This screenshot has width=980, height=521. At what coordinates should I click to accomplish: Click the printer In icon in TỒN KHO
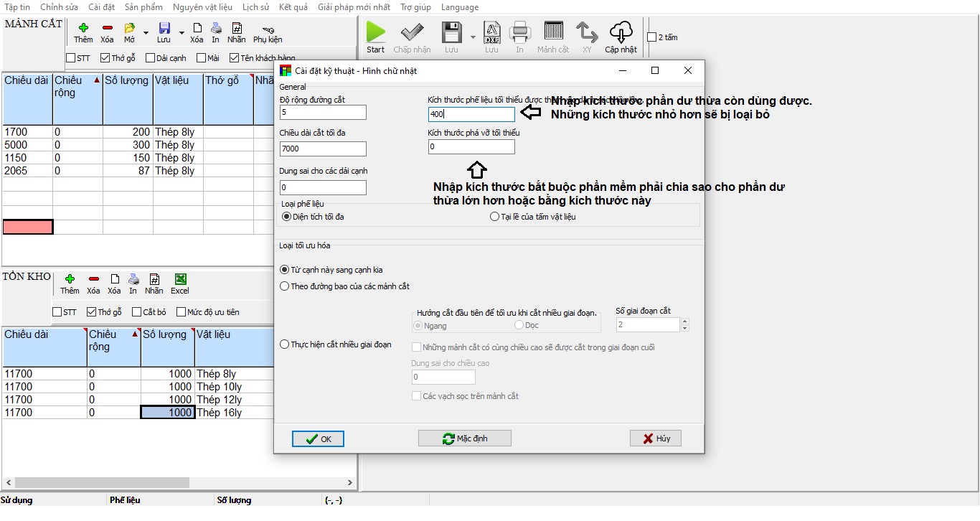[x=133, y=279]
